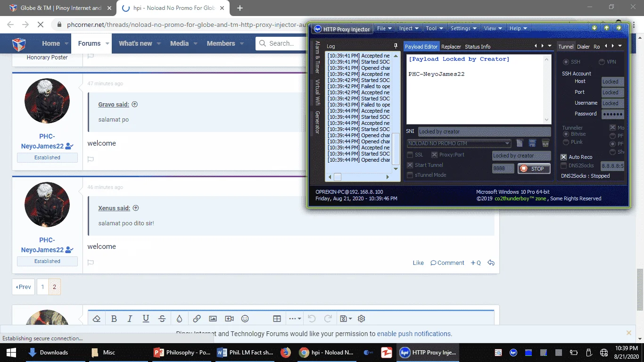The width and height of the screenshot is (644, 362).
Task: Open the Virtual Wifi side tab
Action: [x=318, y=92]
